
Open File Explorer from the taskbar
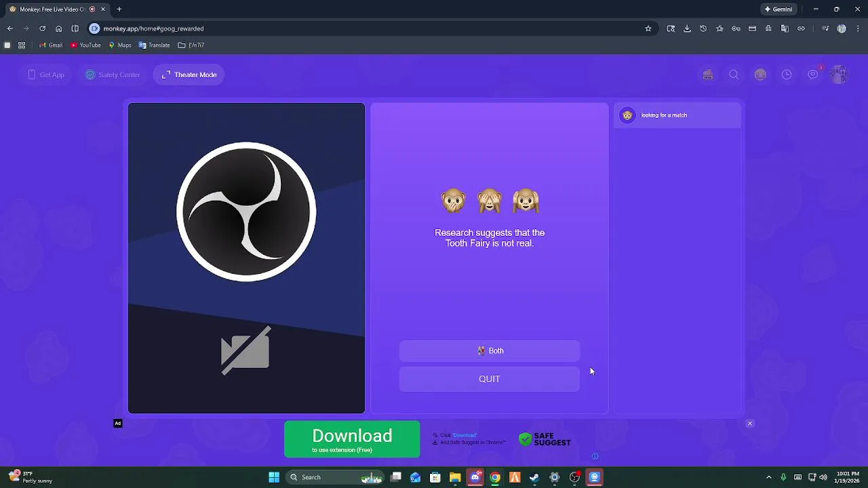click(x=455, y=477)
